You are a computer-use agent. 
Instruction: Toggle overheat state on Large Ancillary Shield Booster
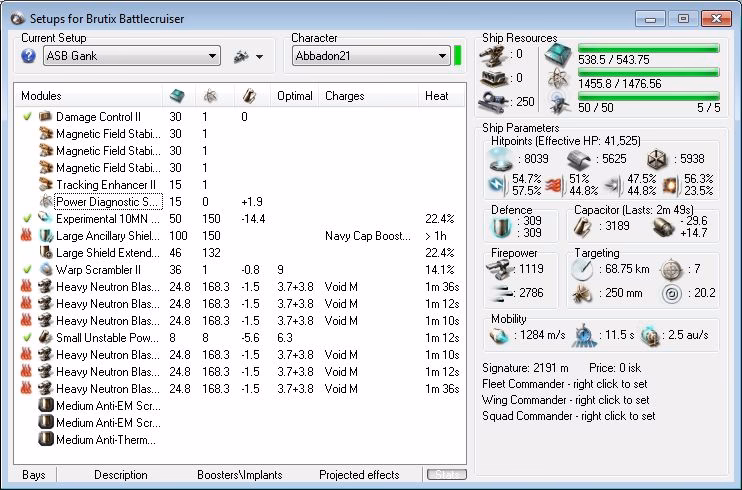pyautogui.click(x=27, y=236)
